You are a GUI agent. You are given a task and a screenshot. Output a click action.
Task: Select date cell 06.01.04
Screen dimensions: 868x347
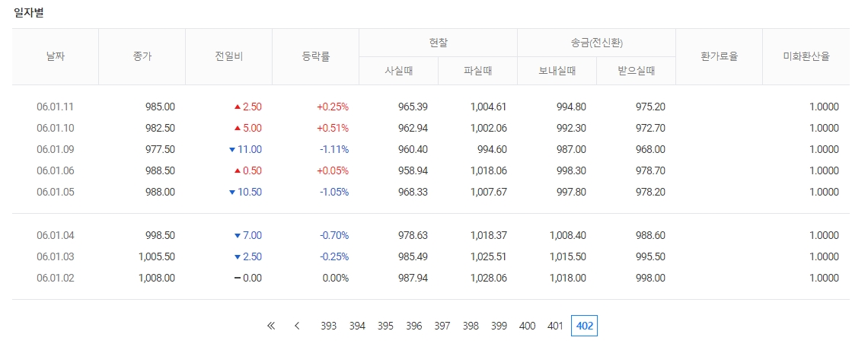pos(56,235)
